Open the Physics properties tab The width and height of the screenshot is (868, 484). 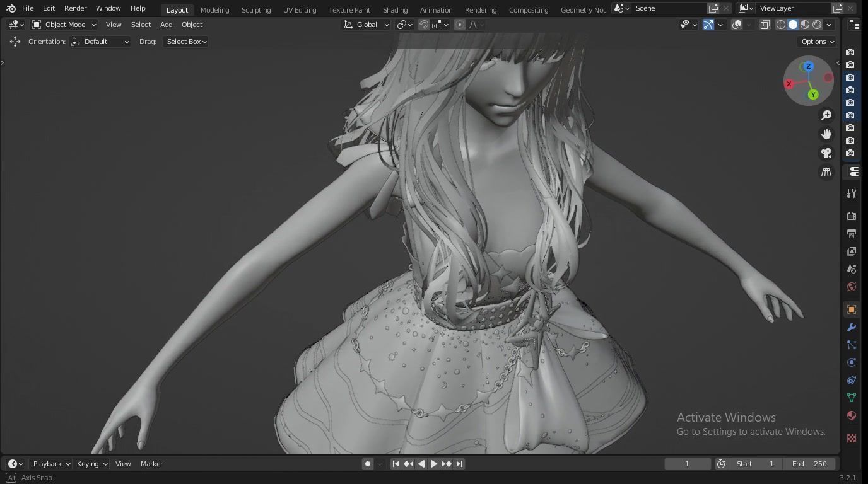[x=852, y=362]
